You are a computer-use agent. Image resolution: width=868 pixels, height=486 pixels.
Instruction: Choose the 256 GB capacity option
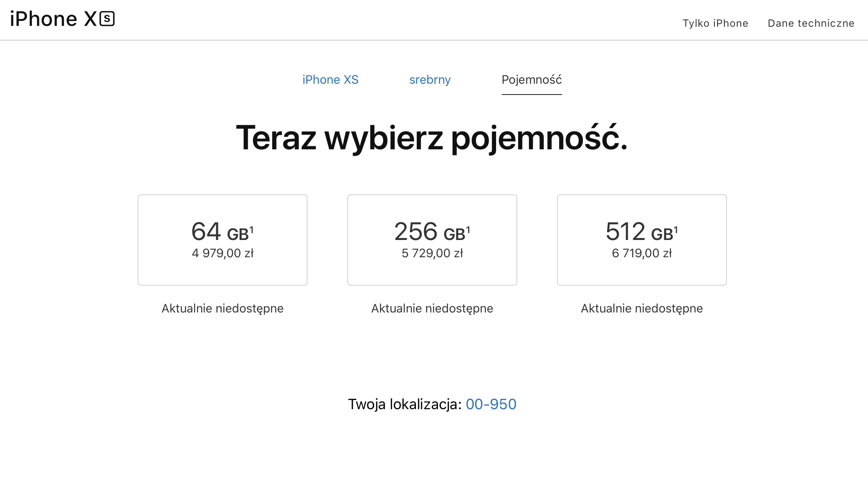(432, 240)
